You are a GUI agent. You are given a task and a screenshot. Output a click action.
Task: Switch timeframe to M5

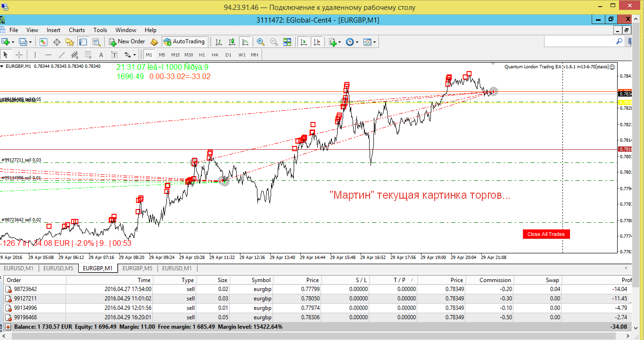click(x=162, y=55)
